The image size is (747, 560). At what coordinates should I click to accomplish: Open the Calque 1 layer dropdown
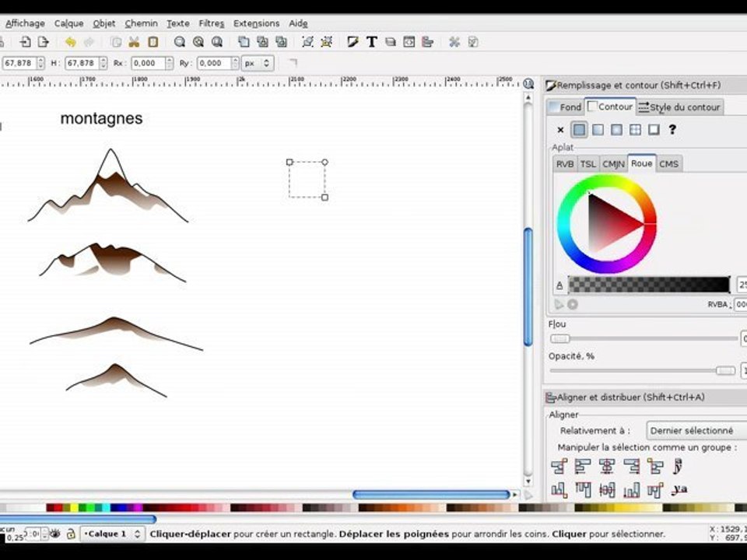click(x=112, y=534)
